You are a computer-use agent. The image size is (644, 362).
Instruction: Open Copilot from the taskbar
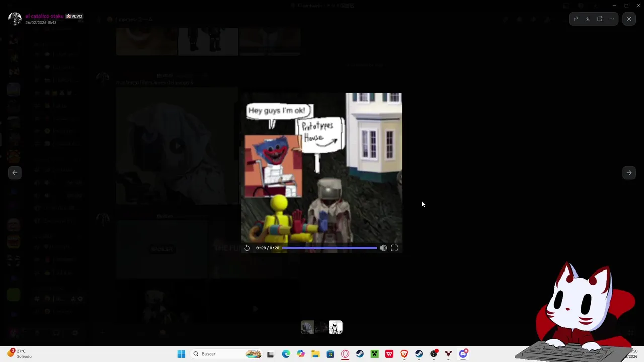pyautogui.click(x=301, y=354)
